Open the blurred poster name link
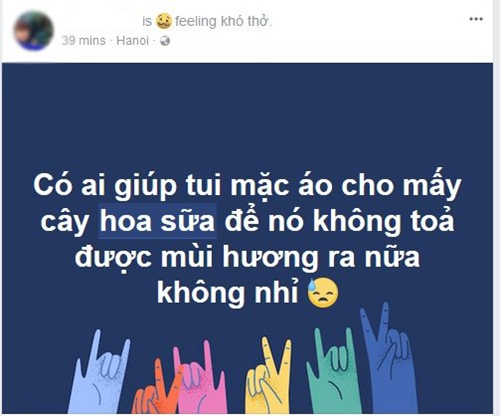Image resolution: width=500 pixels, height=416 pixels. coord(100,21)
